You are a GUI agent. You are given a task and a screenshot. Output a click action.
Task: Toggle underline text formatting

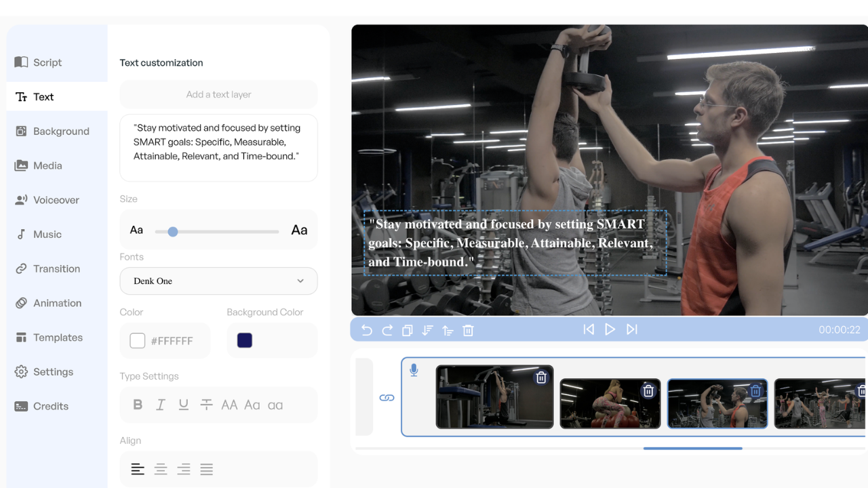tap(184, 405)
